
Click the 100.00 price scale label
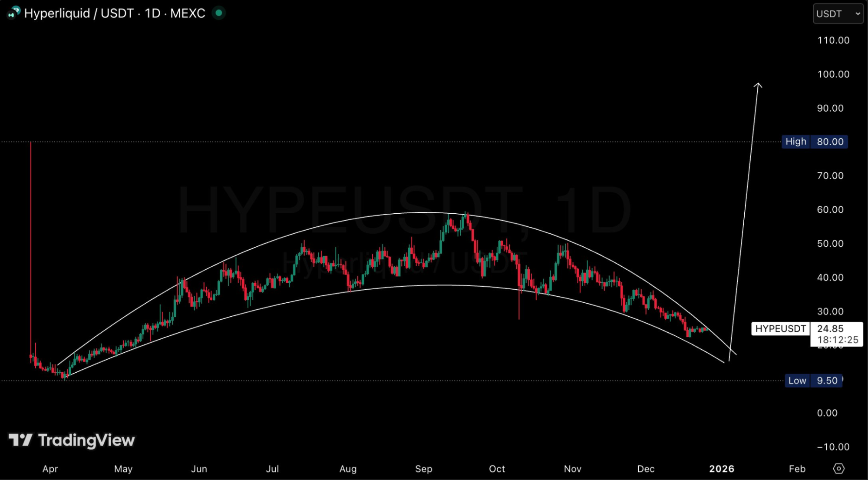(833, 74)
